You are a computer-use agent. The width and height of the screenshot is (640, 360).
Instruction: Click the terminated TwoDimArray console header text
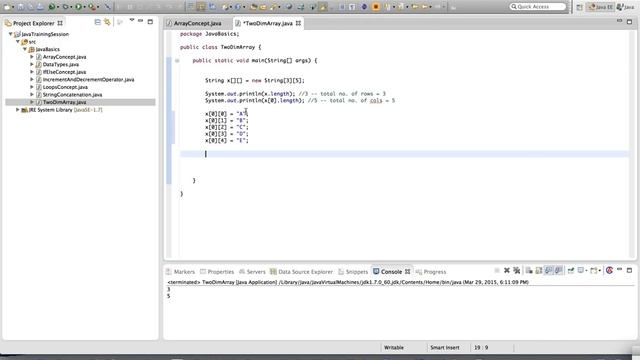[x=348, y=282]
